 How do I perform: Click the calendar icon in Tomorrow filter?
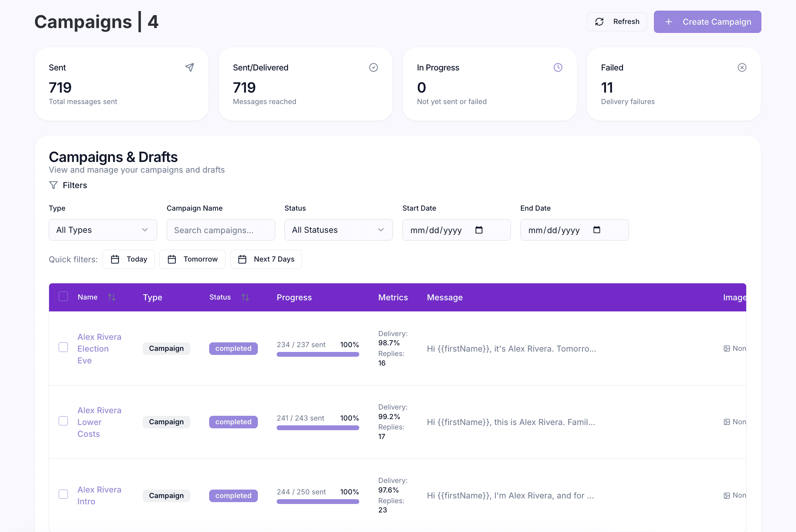tap(172, 259)
